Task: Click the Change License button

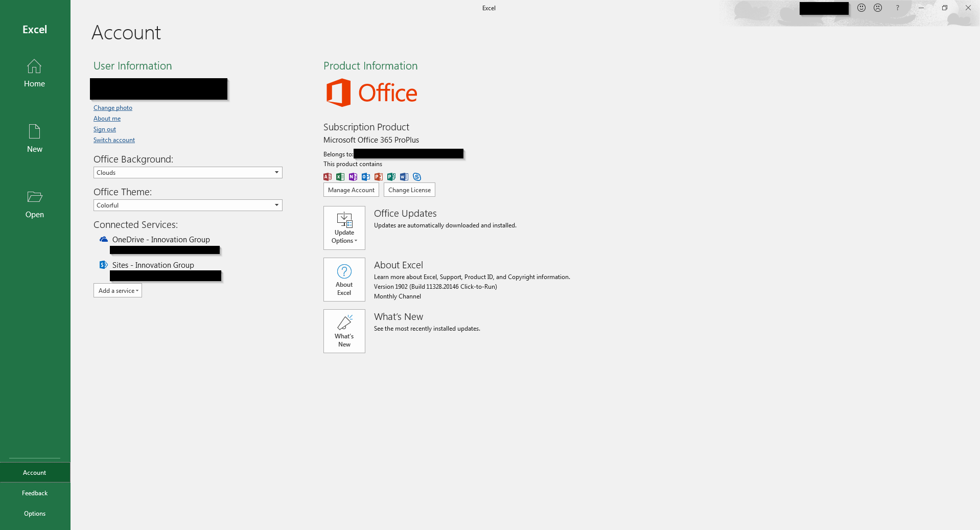Action: tap(409, 190)
